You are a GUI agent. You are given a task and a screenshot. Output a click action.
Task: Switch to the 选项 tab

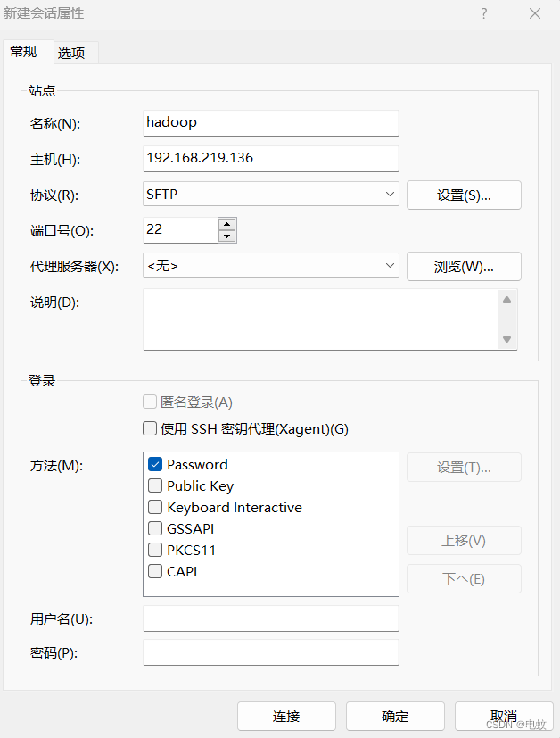73,52
